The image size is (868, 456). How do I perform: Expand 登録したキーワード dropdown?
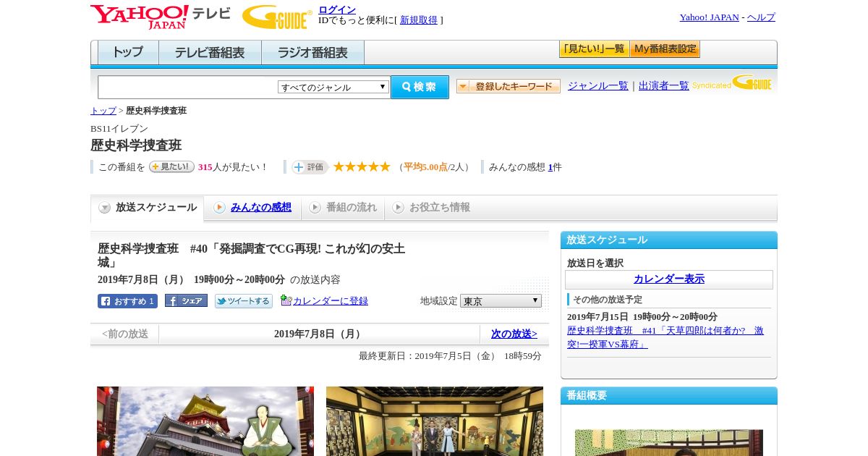tap(509, 86)
